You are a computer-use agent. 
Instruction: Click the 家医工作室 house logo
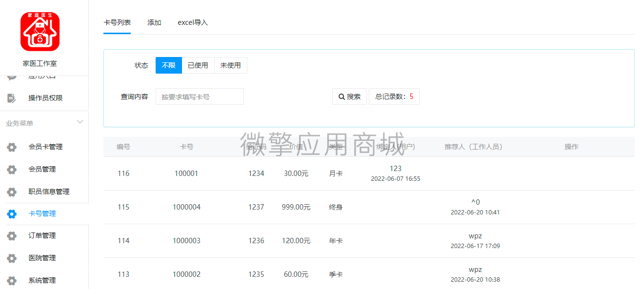(x=40, y=32)
